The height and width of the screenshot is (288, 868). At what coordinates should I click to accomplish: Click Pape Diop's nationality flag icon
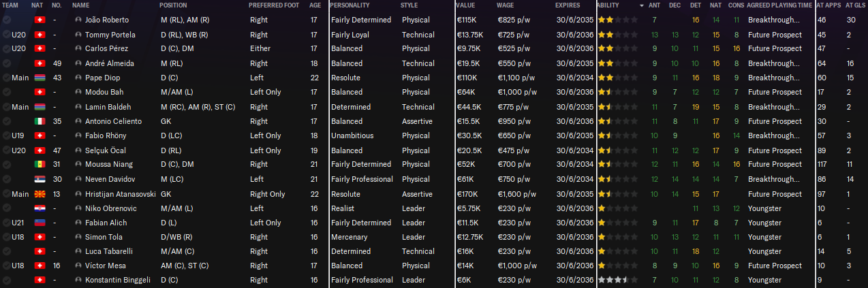pyautogui.click(x=39, y=78)
